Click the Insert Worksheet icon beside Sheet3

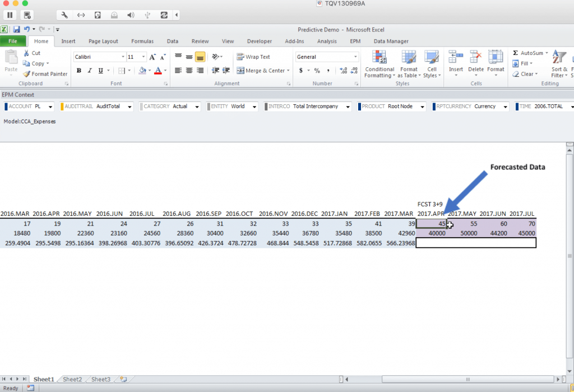(123, 379)
